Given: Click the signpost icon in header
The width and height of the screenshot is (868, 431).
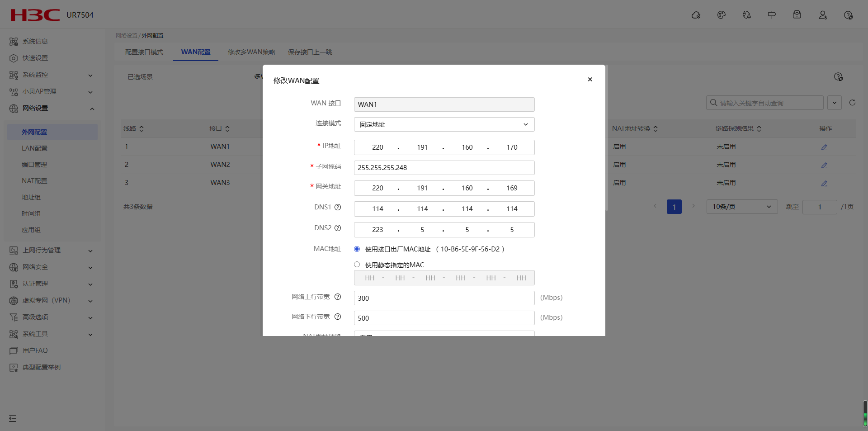Looking at the screenshot, I should (772, 15).
